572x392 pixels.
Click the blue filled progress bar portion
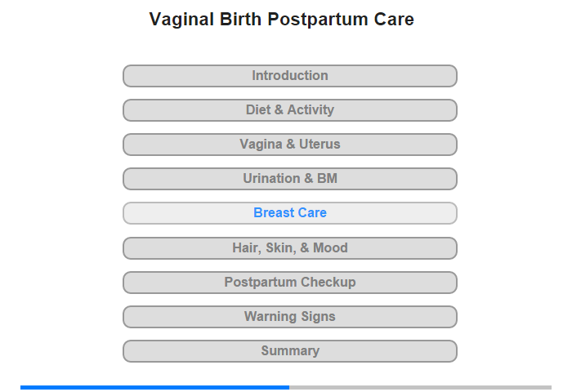pyautogui.click(x=154, y=387)
